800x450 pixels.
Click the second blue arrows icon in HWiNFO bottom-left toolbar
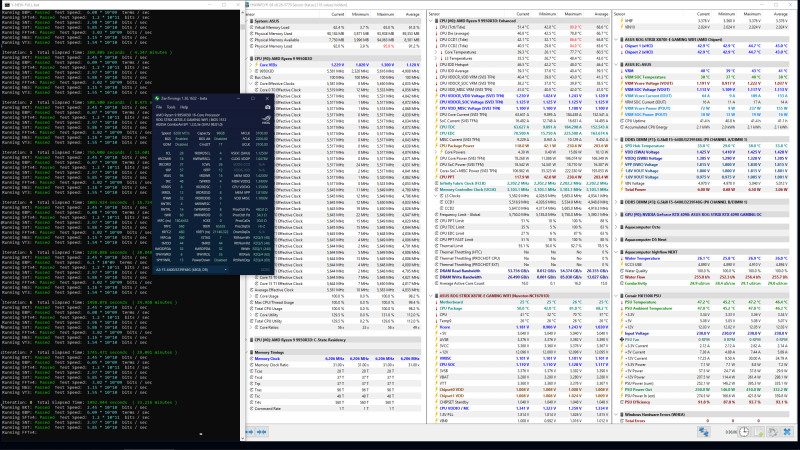tap(262, 432)
